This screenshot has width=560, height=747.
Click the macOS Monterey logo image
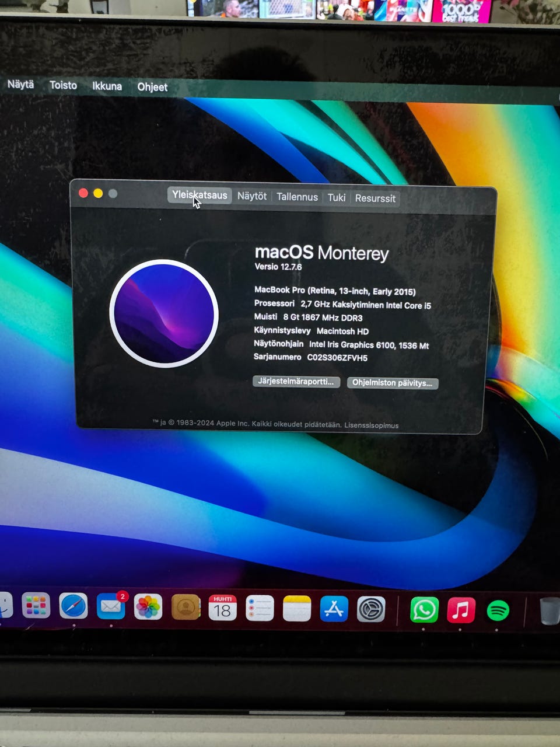pos(164,313)
